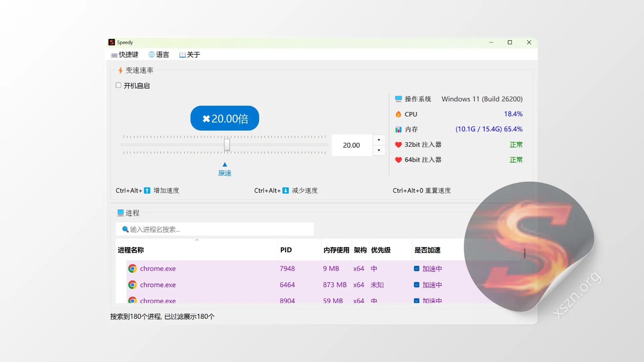This screenshot has height=362, width=644.
Task: Click the blue 20.00倍 speed badge
Action: pos(224,118)
